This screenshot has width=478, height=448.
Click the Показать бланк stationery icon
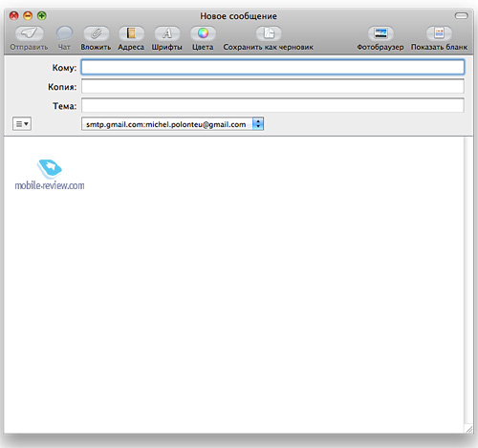pos(439,33)
